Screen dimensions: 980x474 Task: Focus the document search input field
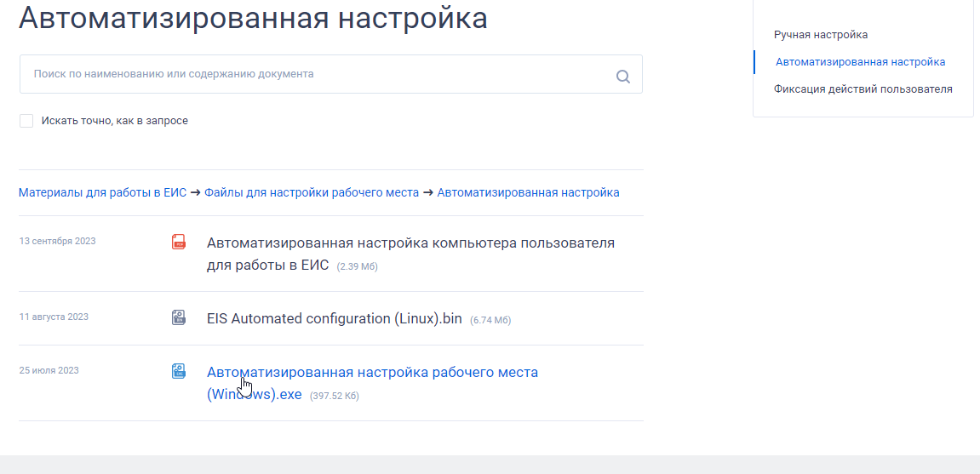315,75
